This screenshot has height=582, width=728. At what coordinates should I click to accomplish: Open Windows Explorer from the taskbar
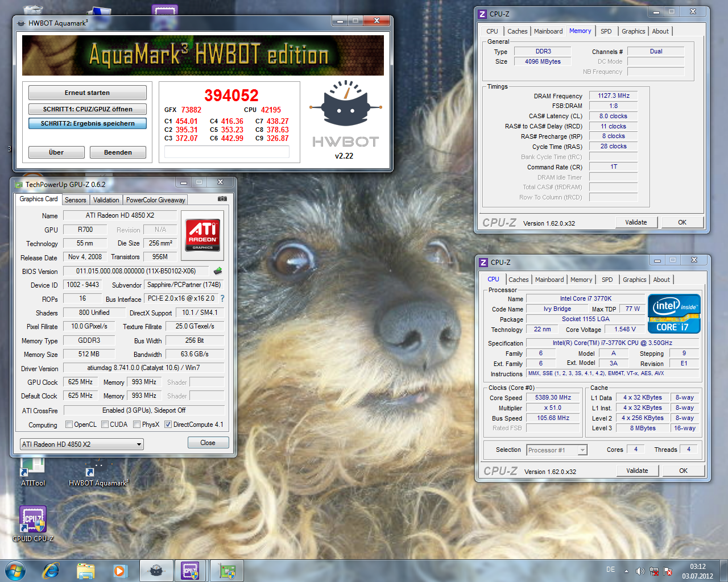85,571
